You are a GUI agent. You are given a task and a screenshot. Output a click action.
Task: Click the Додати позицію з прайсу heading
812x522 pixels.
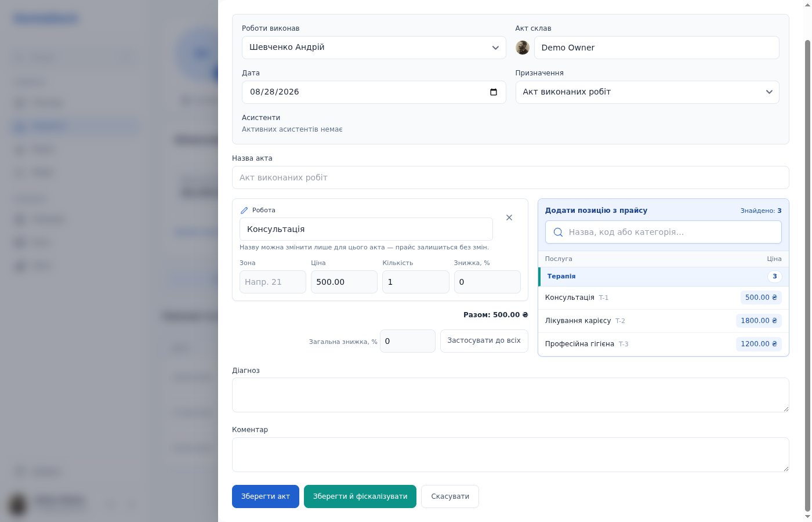[x=596, y=211]
